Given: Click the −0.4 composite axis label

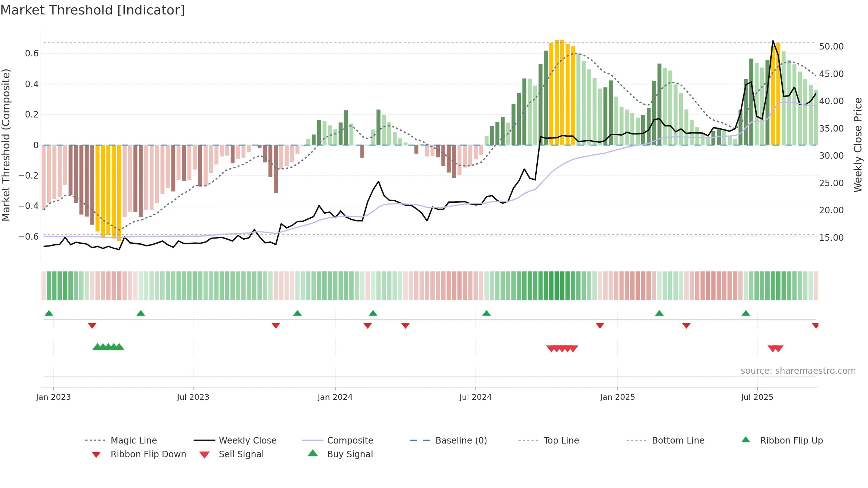Looking at the screenshot, I should tap(29, 206).
